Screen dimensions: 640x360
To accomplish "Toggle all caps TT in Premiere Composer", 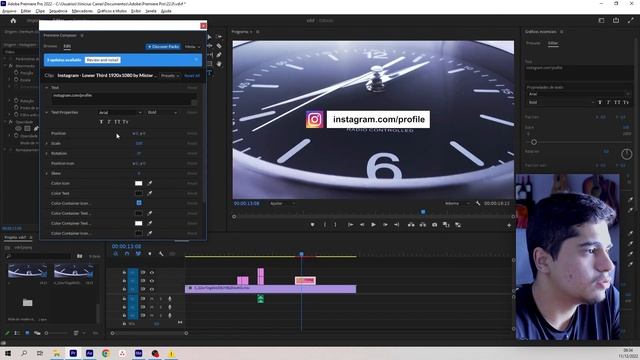I will tap(117, 122).
